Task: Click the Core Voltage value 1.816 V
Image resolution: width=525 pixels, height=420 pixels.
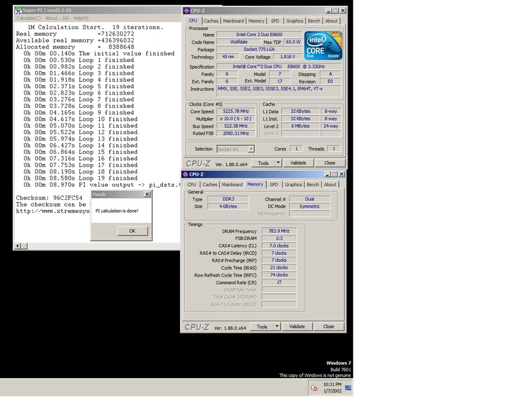Action: tap(288, 57)
